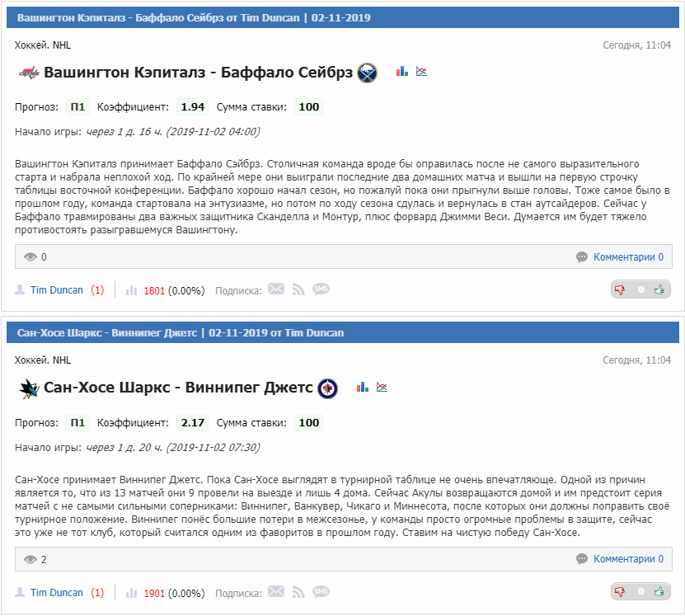Click view count 2 in San Jose post
The width and height of the screenshot is (685, 616).
(x=44, y=560)
